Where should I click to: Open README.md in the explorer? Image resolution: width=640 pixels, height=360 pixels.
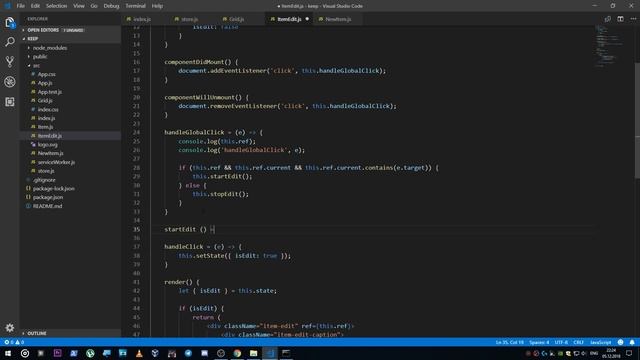(47, 206)
